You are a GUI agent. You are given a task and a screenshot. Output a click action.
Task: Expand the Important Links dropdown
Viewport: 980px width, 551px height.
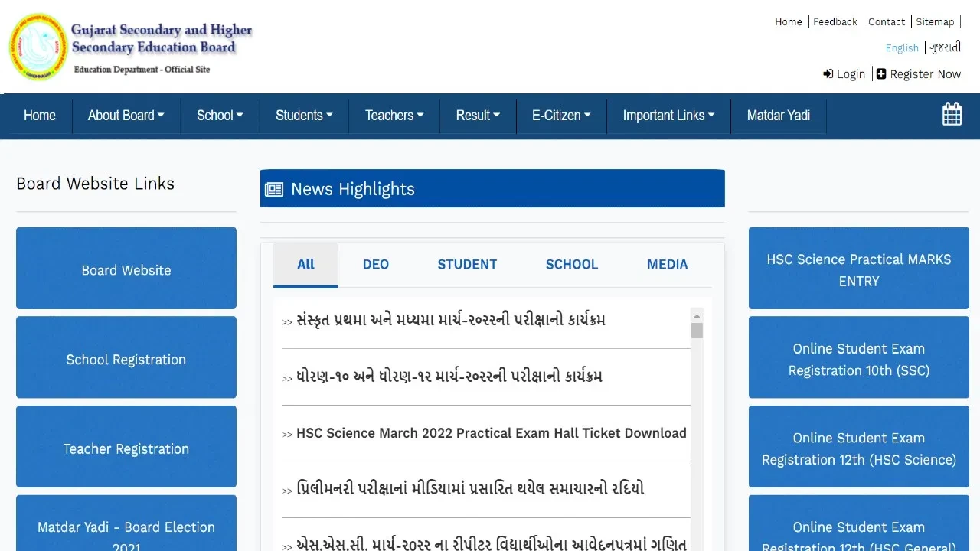click(x=668, y=116)
